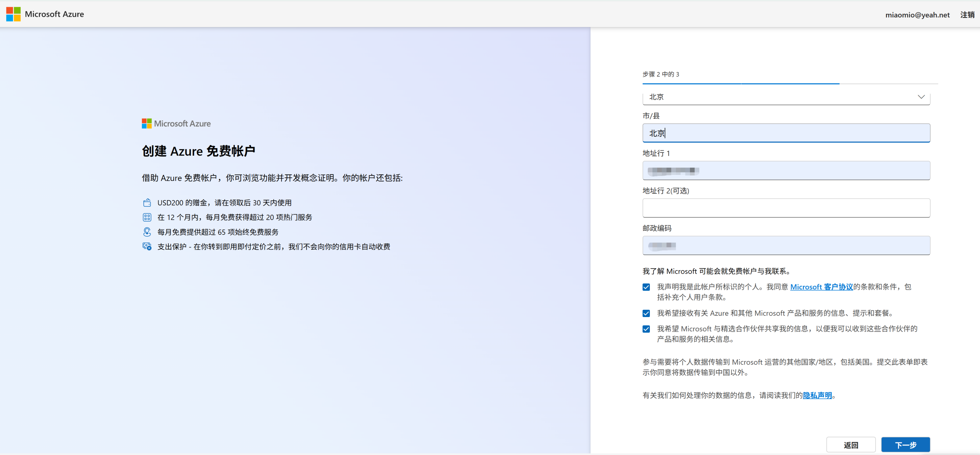The height and width of the screenshot is (455, 980).
Task: Uncheck the customer agreement declaration checkbox
Action: (x=646, y=287)
